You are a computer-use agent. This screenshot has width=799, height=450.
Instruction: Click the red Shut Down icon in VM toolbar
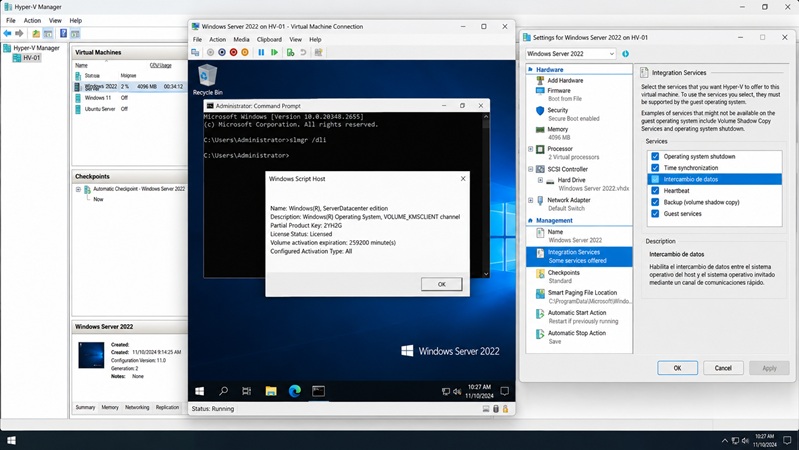click(x=233, y=52)
